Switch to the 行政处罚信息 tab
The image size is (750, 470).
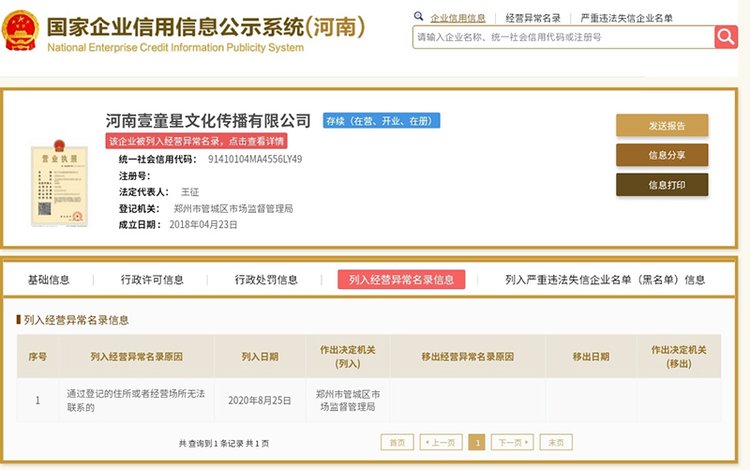point(266,280)
